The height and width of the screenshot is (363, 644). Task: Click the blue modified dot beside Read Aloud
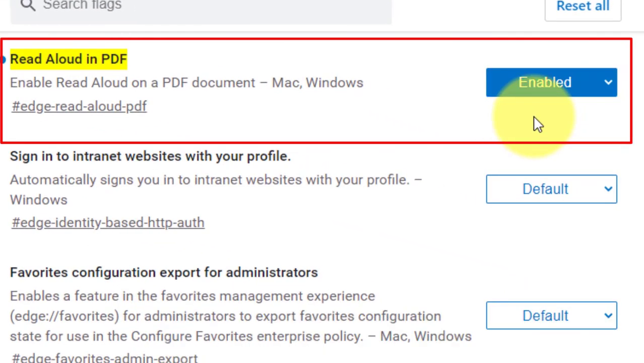[3, 60]
